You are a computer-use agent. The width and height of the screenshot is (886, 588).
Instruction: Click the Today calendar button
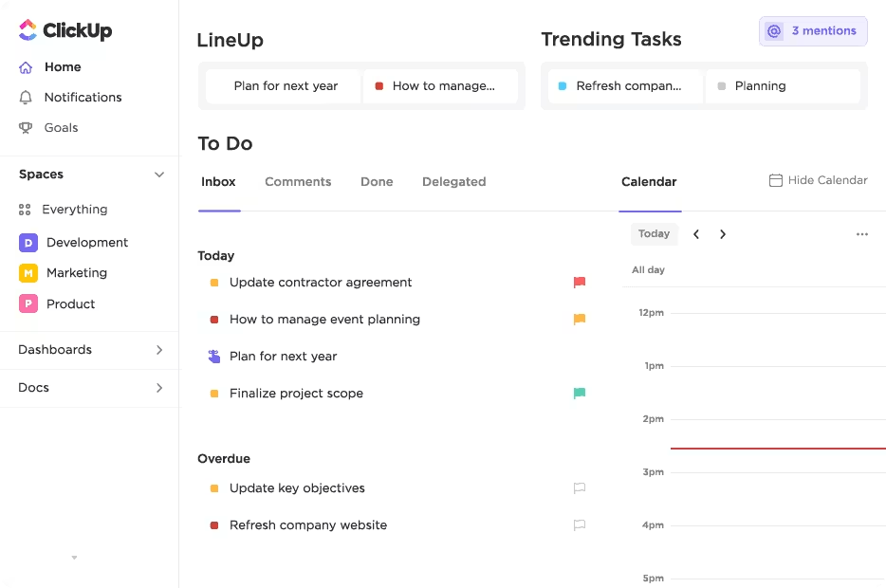(x=654, y=234)
